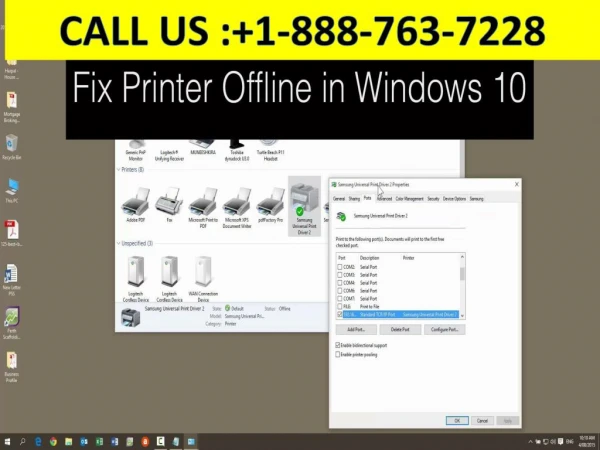Select the WAN Connection Device icon
This screenshot has height=450, width=600.
[x=203, y=279]
